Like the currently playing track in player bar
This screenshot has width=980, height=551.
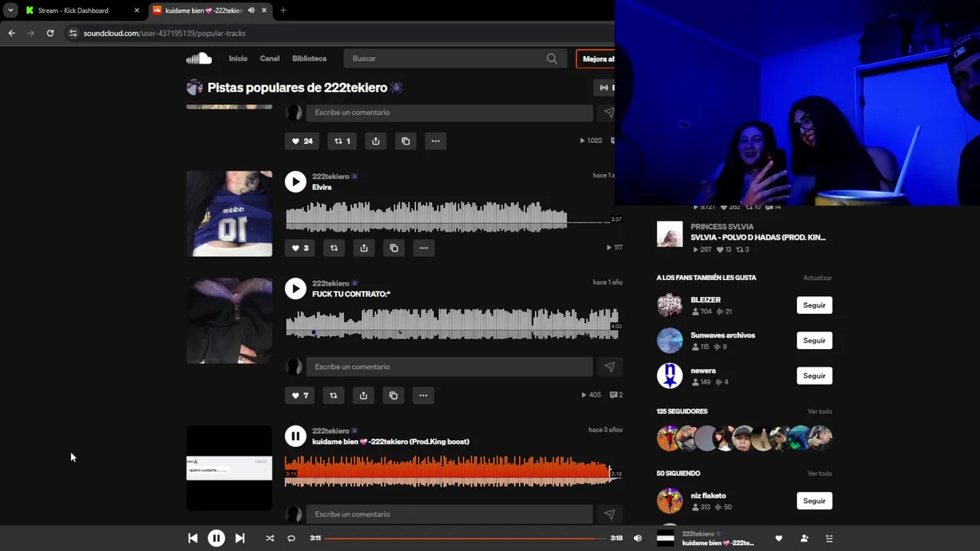tap(779, 538)
